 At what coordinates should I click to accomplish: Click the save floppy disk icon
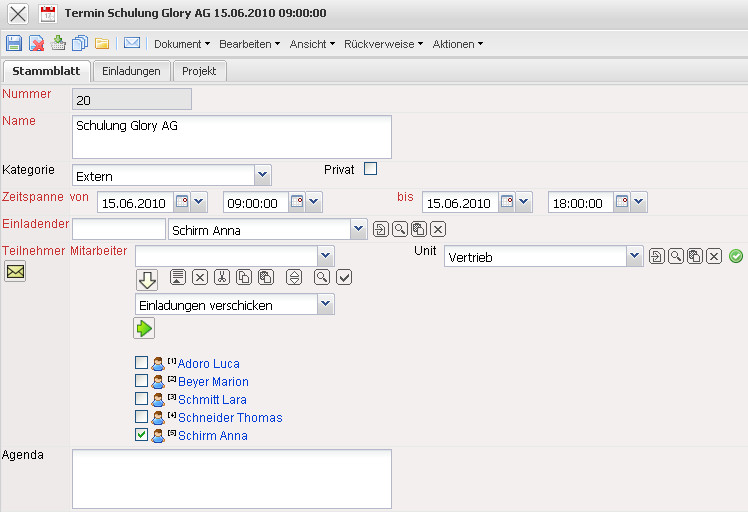pos(14,43)
